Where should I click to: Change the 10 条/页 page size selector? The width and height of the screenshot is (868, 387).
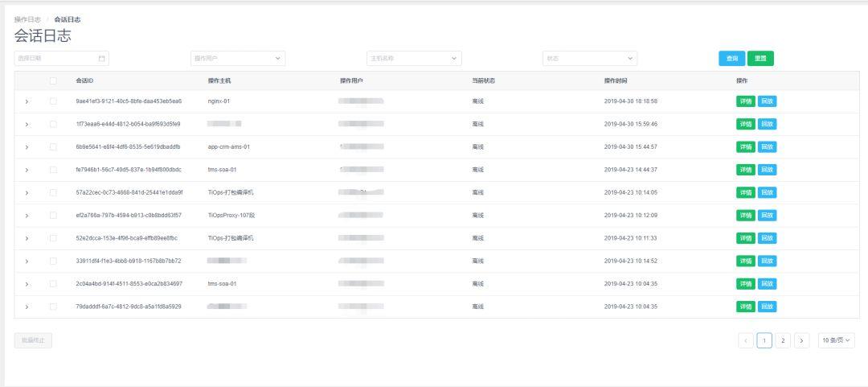coord(836,340)
